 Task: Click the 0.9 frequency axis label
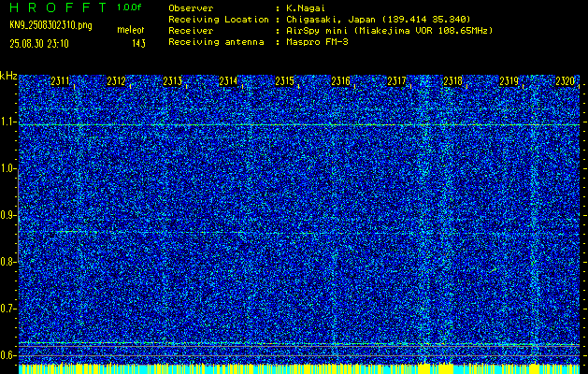point(7,215)
